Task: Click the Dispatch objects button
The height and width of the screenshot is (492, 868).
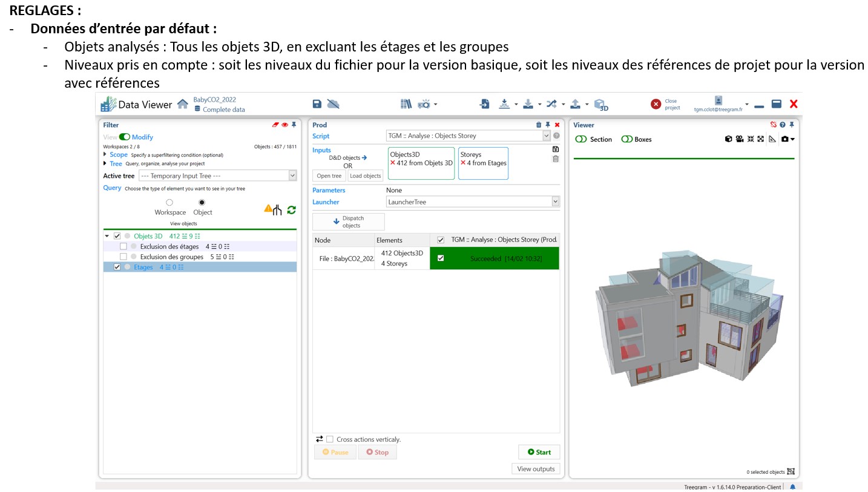Action: tap(348, 222)
